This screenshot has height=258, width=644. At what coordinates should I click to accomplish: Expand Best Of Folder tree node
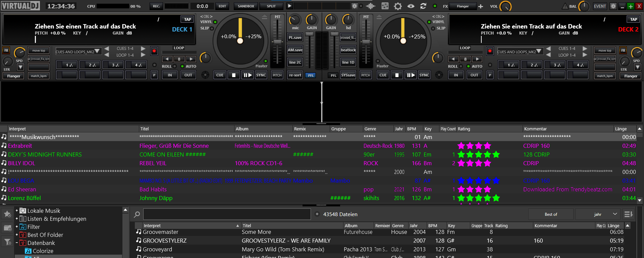click(x=17, y=235)
